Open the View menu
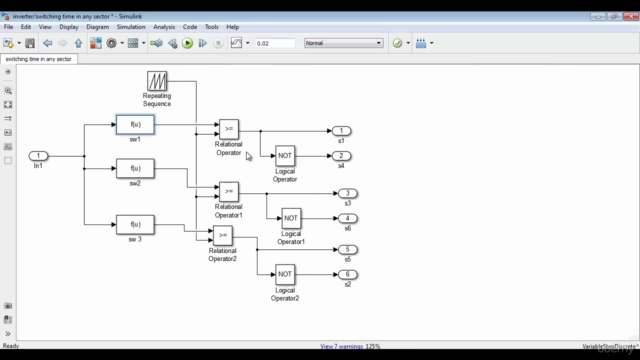Image resolution: width=640 pixels, height=360 pixels. pyautogui.click(x=45, y=27)
